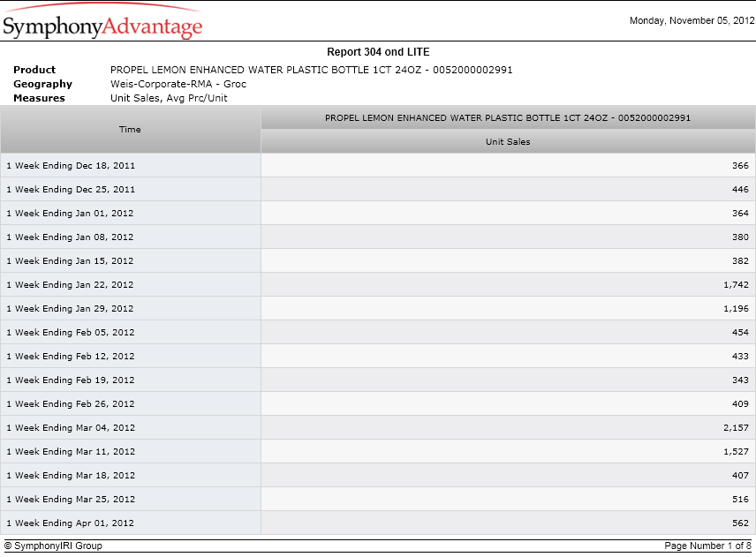Click unit sales value 1,527
This screenshot has height=557, width=756.
tap(736, 451)
